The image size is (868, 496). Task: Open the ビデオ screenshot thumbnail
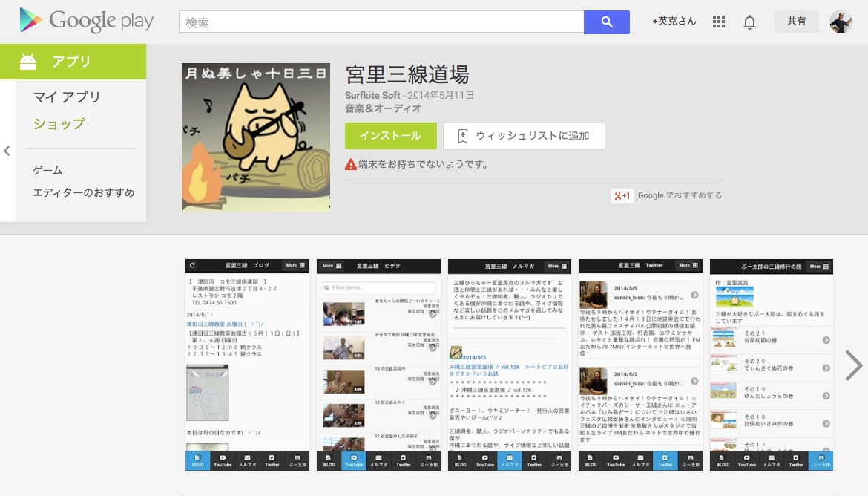pos(378,365)
